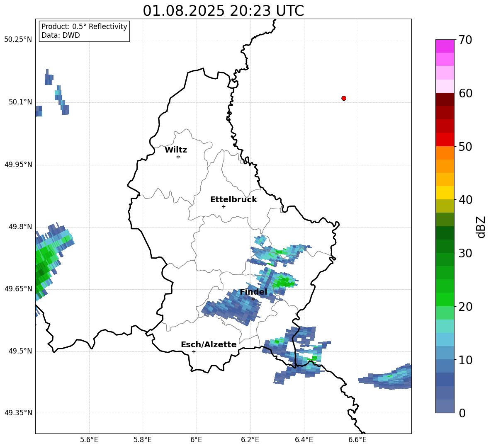
Task: Click the 6°E longitude label
Action: pyautogui.click(x=196, y=440)
